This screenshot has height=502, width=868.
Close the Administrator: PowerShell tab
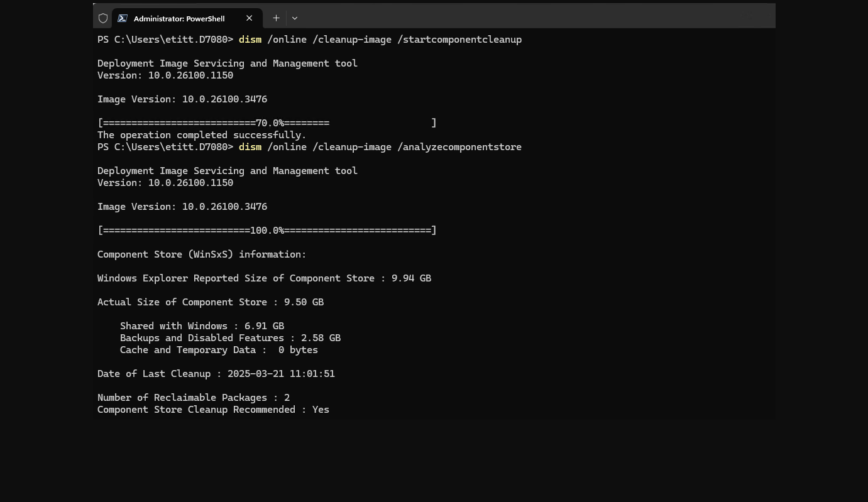[250, 18]
